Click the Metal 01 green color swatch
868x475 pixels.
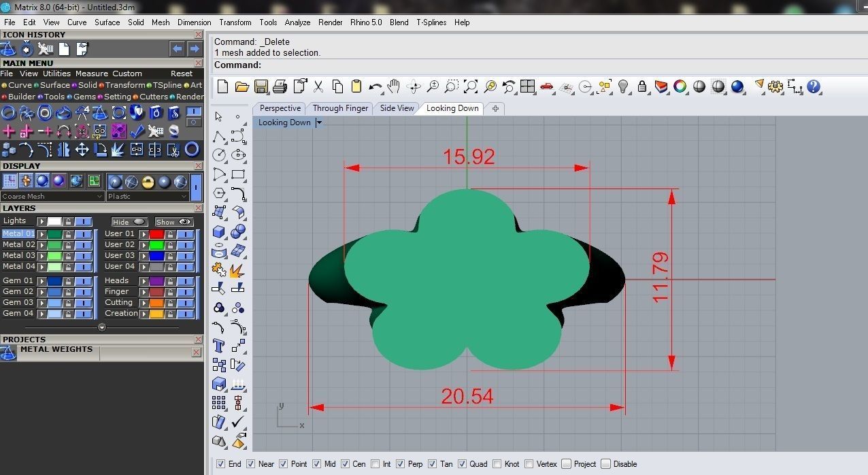(x=54, y=234)
